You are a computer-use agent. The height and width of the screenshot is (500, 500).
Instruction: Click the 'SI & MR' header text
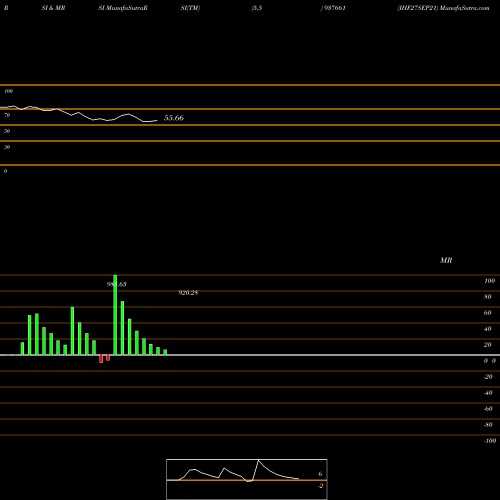coord(53,8)
